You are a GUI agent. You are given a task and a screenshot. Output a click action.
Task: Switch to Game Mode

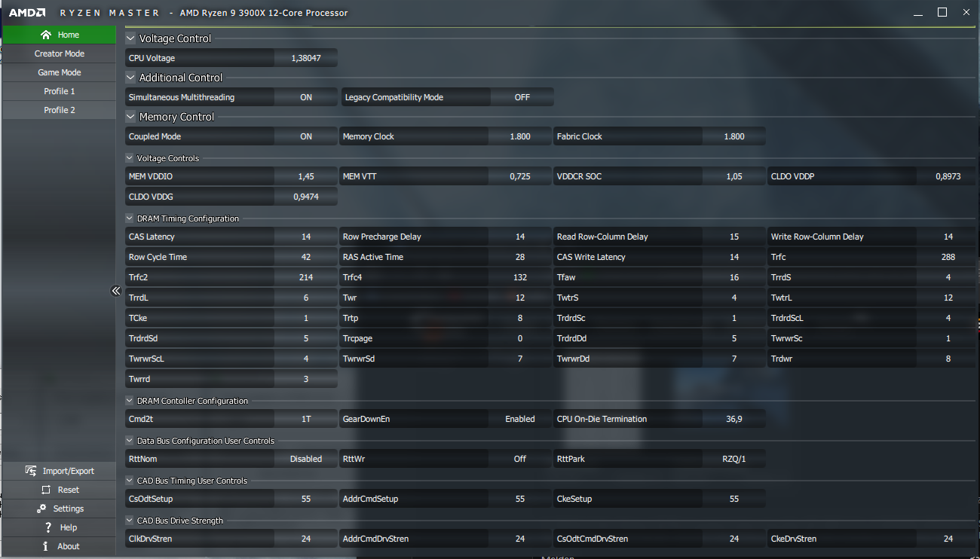click(x=59, y=72)
